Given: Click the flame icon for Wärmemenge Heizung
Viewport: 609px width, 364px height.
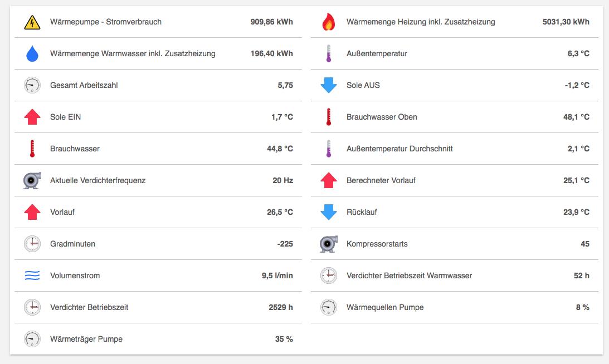Looking at the screenshot, I should [329, 22].
